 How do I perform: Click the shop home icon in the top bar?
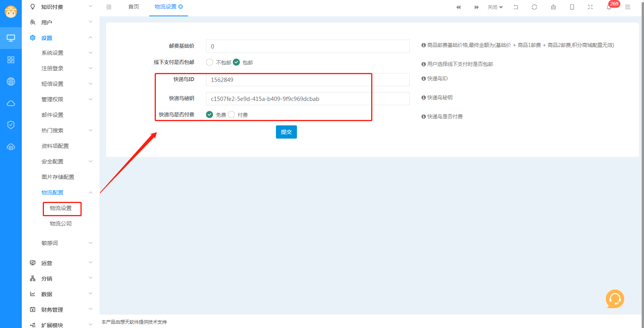point(553,7)
